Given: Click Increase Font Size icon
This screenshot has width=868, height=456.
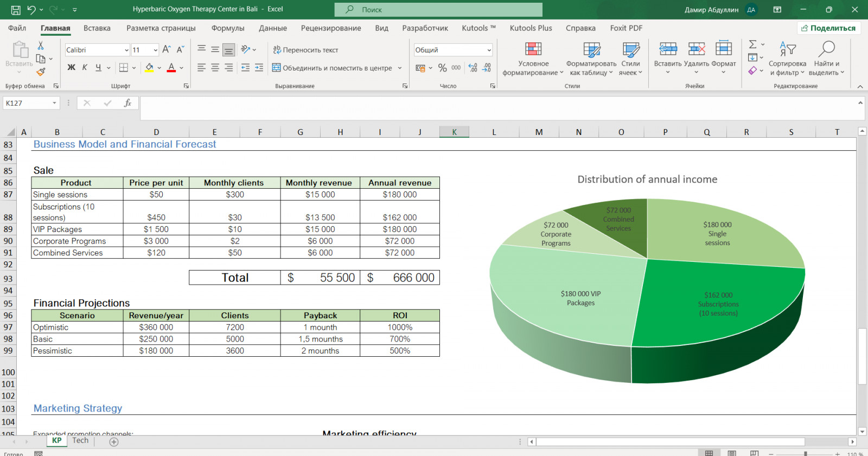Looking at the screenshot, I should (x=167, y=49).
